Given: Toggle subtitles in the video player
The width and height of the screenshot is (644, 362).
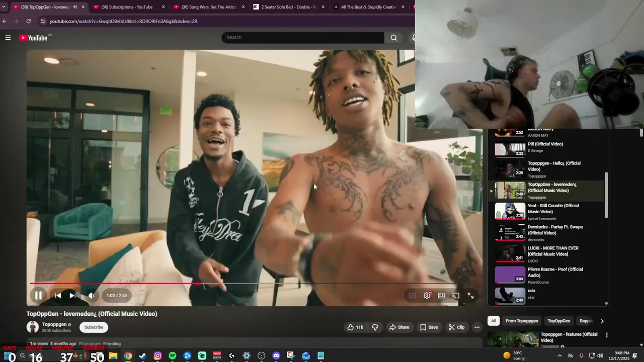Looking at the screenshot, I should 412,296.
